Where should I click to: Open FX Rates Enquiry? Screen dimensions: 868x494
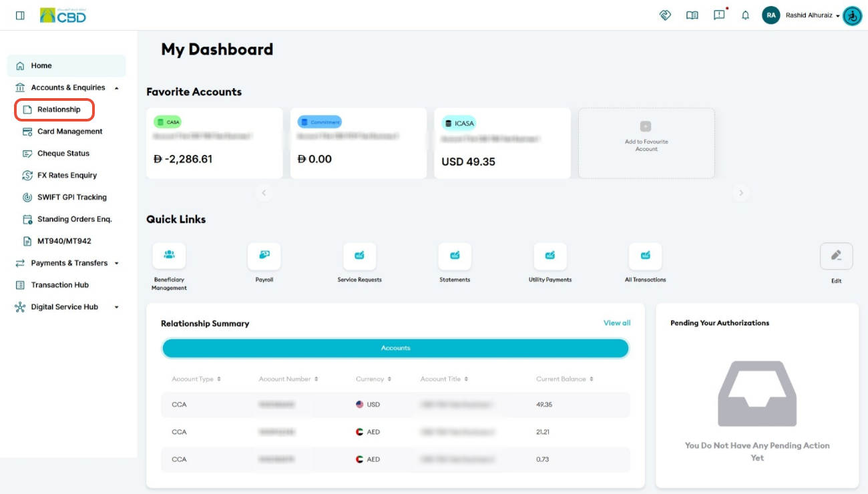[x=67, y=176]
